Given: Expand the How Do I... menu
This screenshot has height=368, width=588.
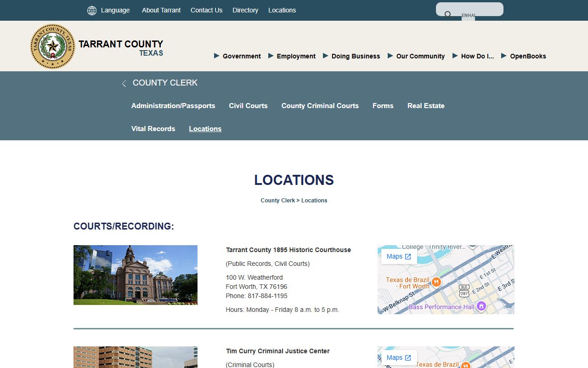Looking at the screenshot, I should [x=473, y=56].
